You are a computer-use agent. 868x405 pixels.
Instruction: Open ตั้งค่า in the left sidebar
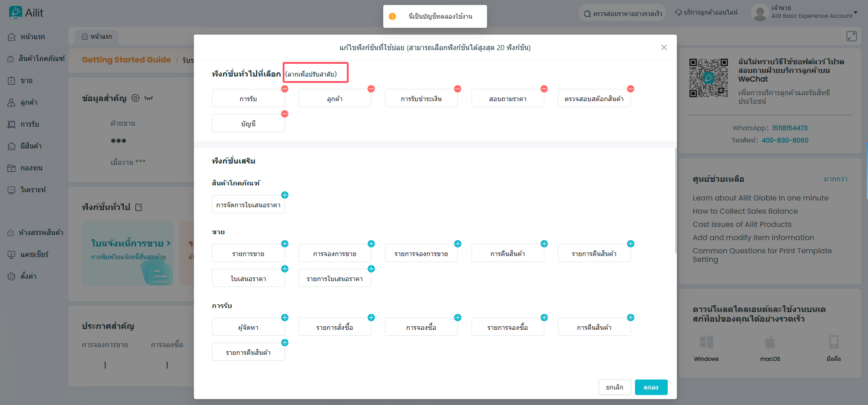(x=28, y=276)
